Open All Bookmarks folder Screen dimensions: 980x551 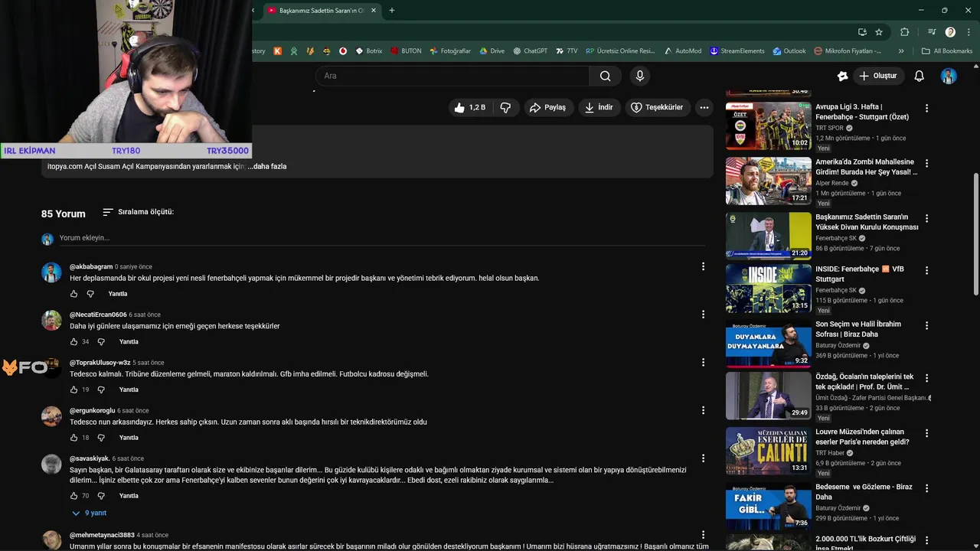[x=947, y=51]
